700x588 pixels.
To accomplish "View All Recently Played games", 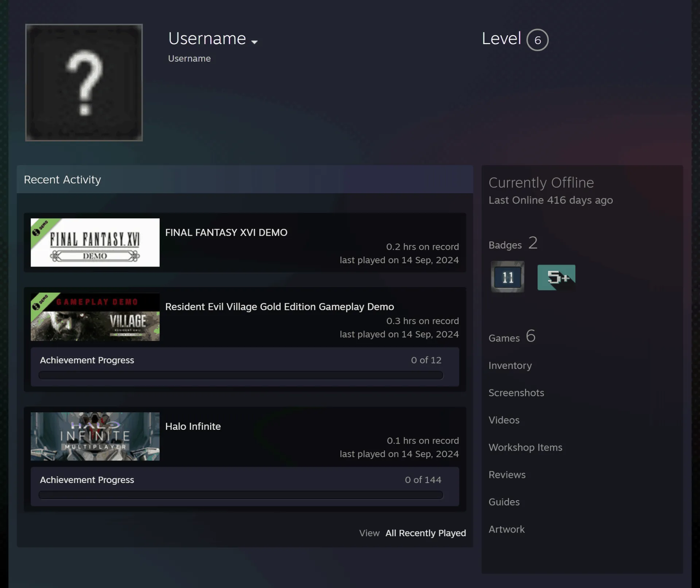I will 425,533.
